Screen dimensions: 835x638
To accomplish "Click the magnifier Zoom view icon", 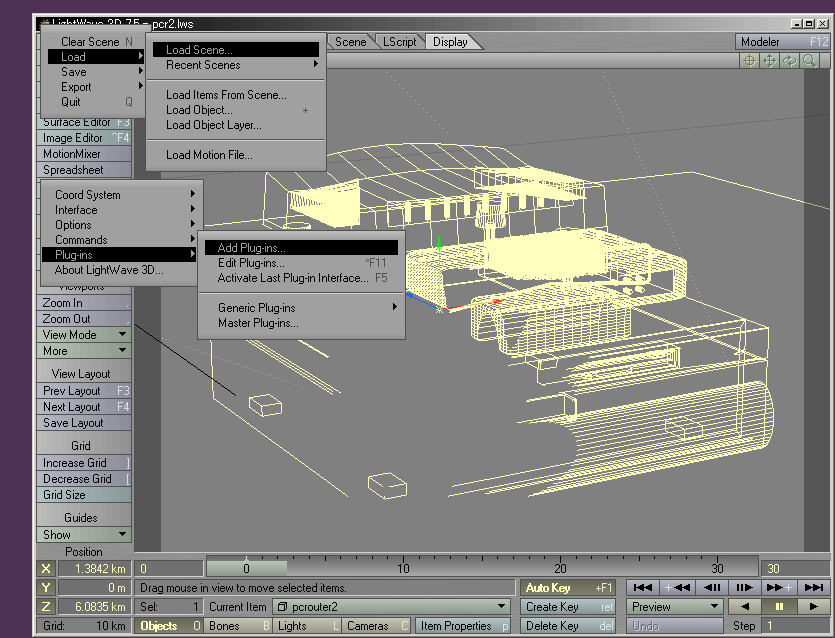I will click(809, 60).
